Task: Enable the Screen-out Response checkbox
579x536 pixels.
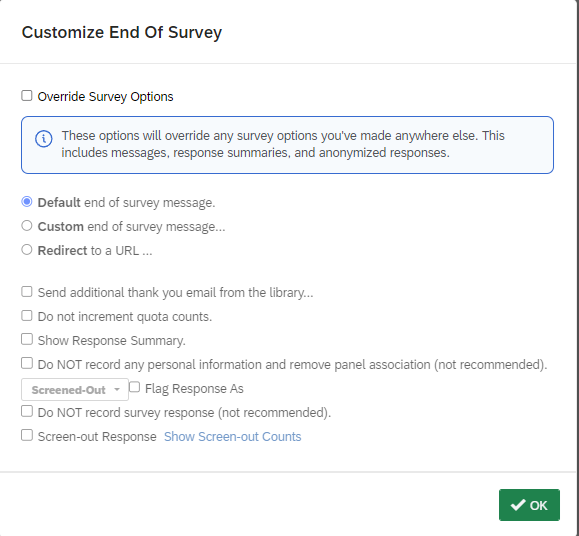Action: coord(27,435)
